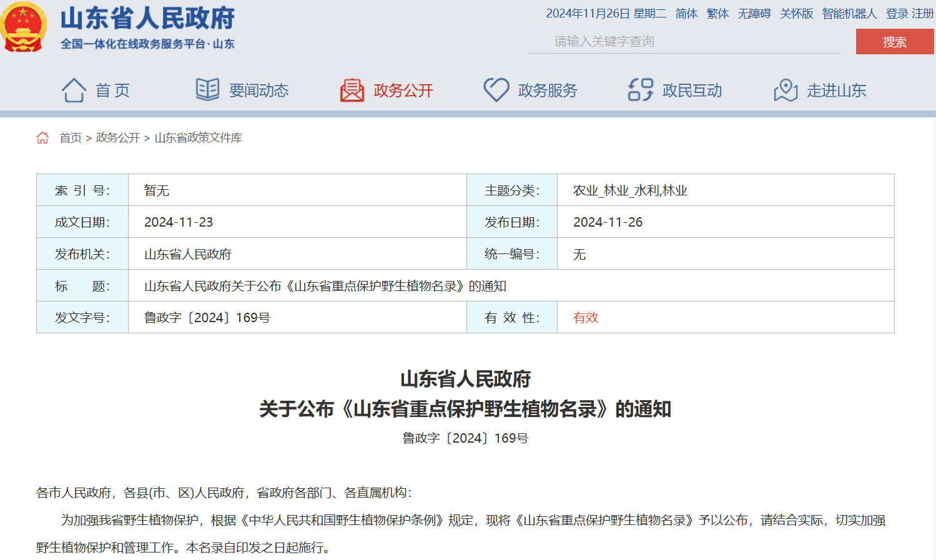Open the 政民互动 navigation tab
This screenshot has height=560, width=936.
(x=692, y=91)
